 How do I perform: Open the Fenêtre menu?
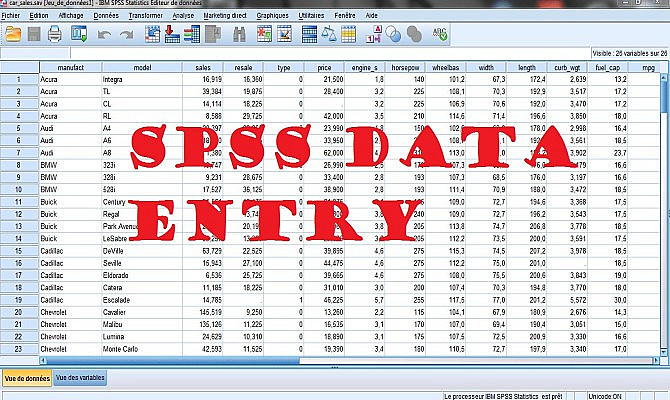[x=345, y=15]
